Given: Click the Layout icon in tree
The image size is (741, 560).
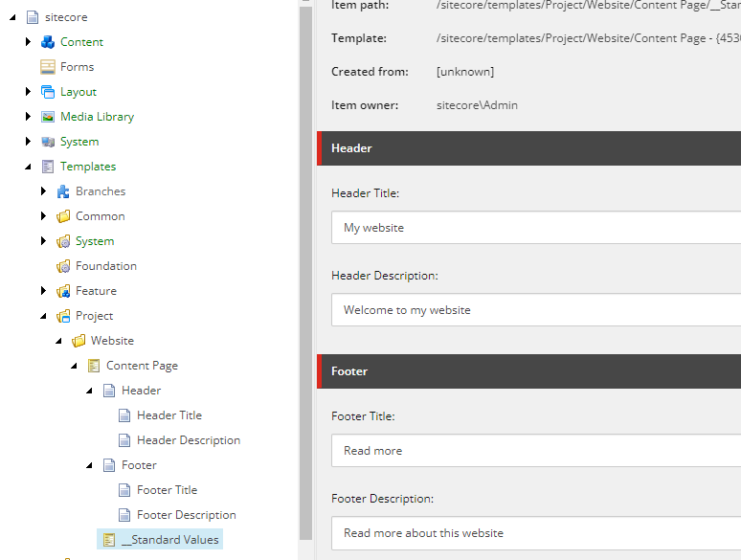Looking at the screenshot, I should [48, 92].
